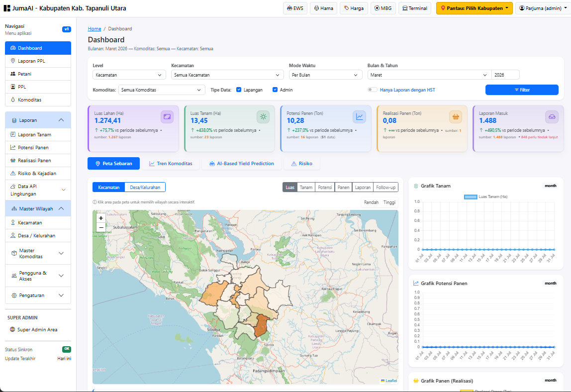
Task: Select the Peta Sebaran tab
Action: coord(113,164)
